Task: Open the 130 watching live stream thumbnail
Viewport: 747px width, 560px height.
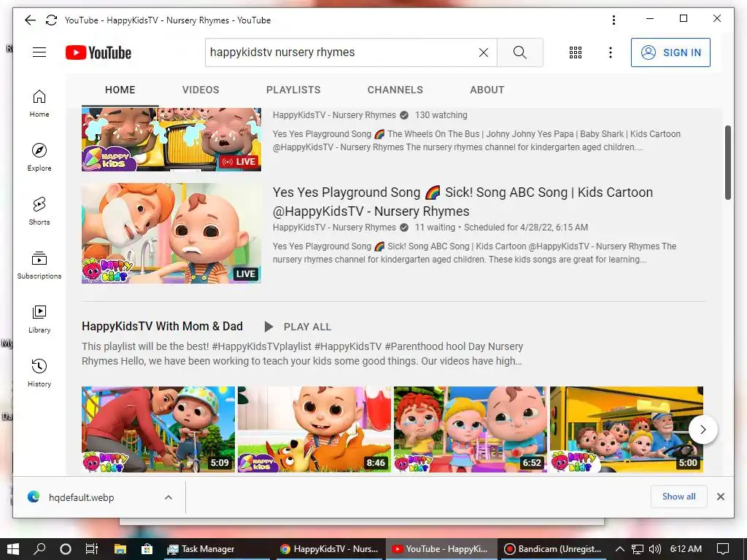Action: (x=171, y=139)
